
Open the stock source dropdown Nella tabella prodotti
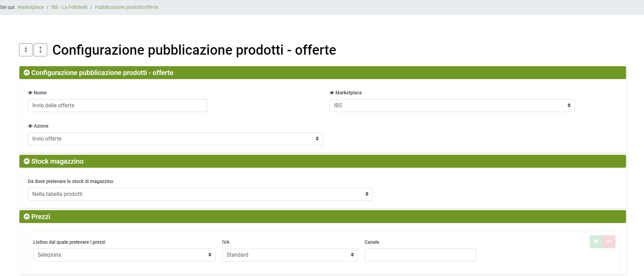[x=200, y=194]
